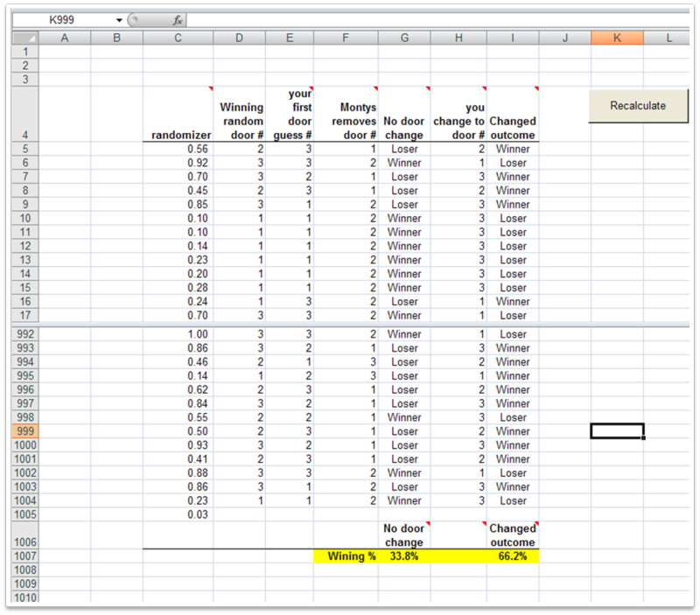The image size is (700, 615).
Task: Click the Recalculate button
Action: [x=639, y=106]
